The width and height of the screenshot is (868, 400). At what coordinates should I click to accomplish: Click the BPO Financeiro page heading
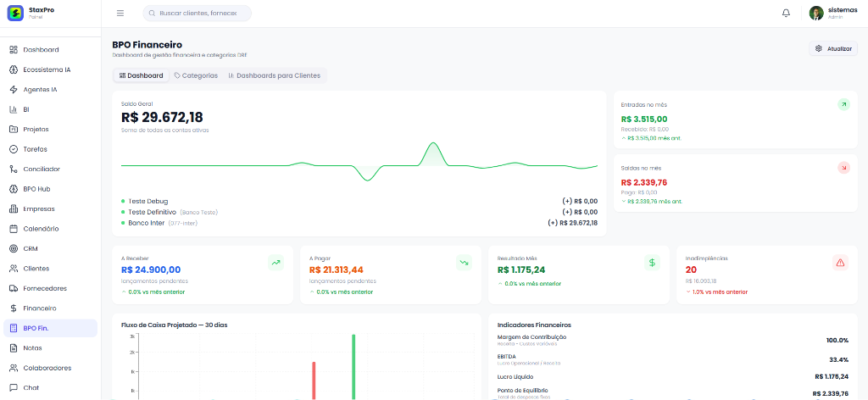click(x=147, y=45)
